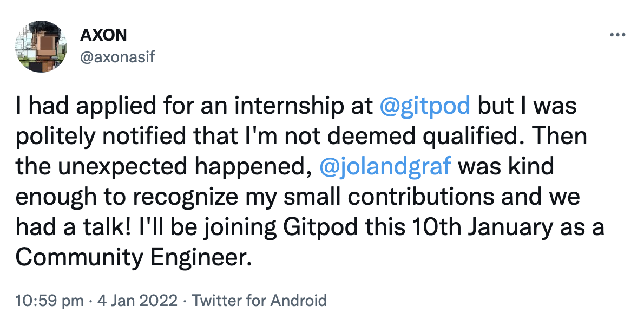Click the @axonasif username handle

pyautogui.click(x=117, y=56)
